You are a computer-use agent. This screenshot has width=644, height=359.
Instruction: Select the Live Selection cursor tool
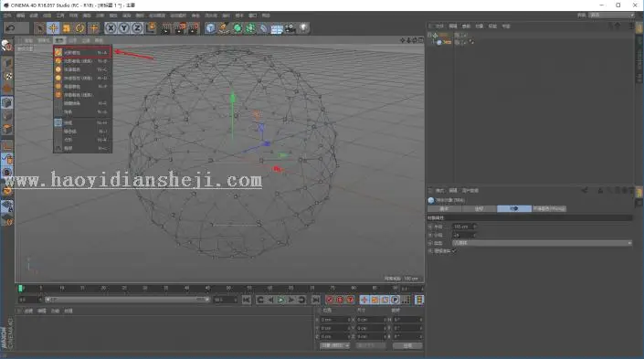40,28
